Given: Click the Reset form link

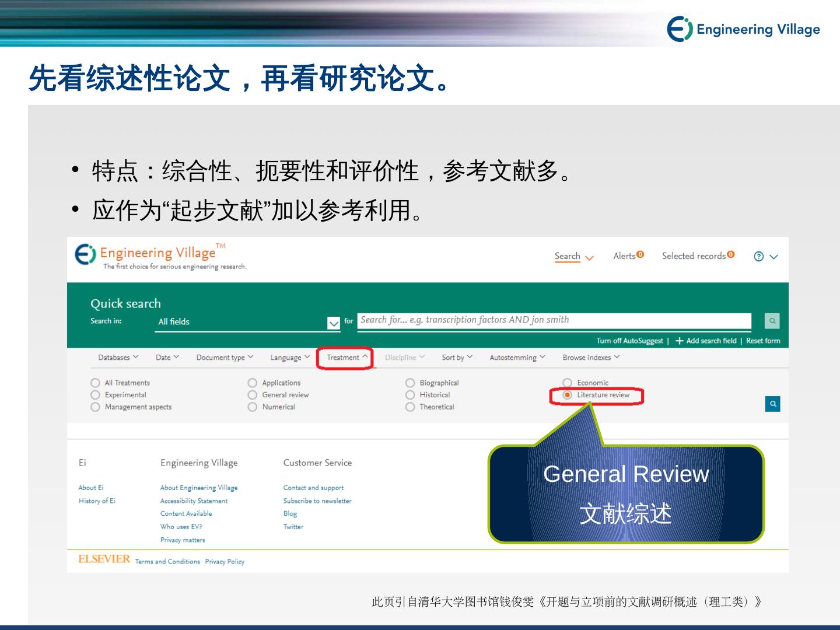Looking at the screenshot, I should pos(762,341).
